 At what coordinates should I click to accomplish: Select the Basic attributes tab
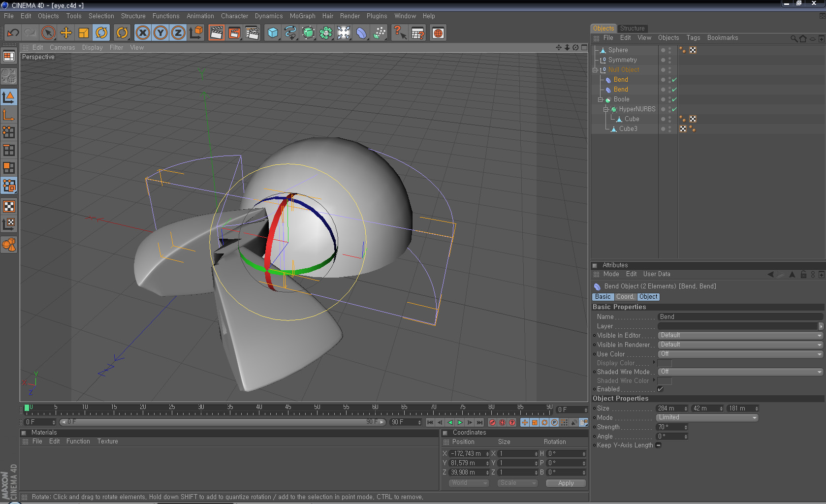603,297
